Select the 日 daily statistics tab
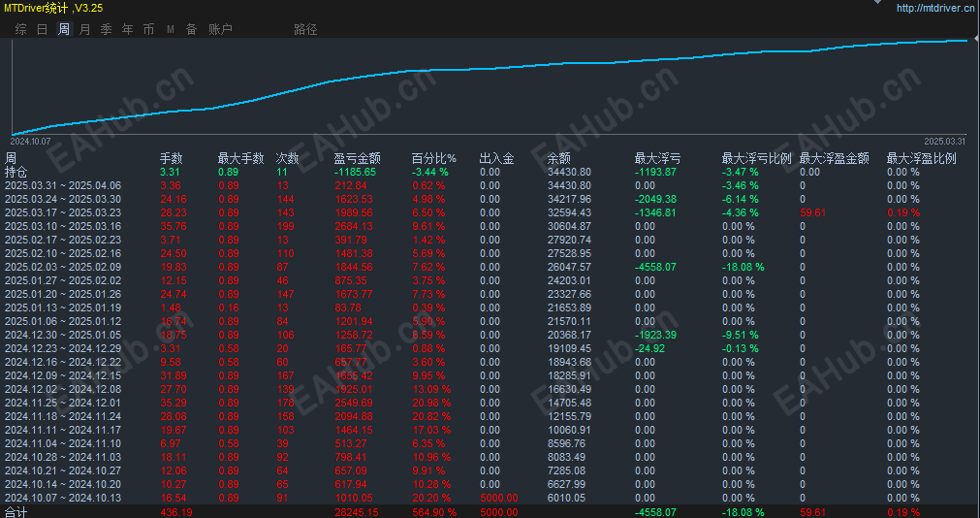This screenshot has width=980, height=518. tap(43, 29)
